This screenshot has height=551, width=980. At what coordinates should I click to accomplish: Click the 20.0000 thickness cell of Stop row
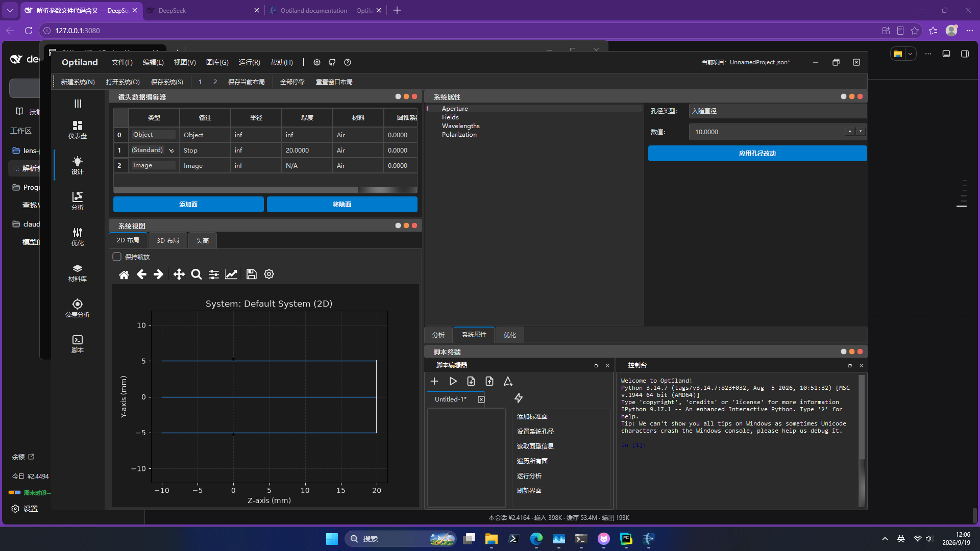click(307, 151)
